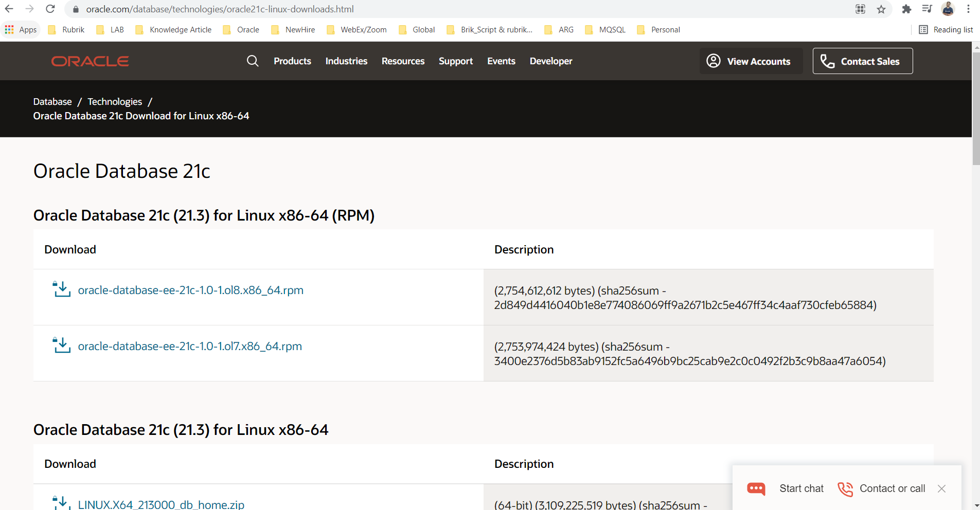Open the media control icon in toolbar

(927, 9)
